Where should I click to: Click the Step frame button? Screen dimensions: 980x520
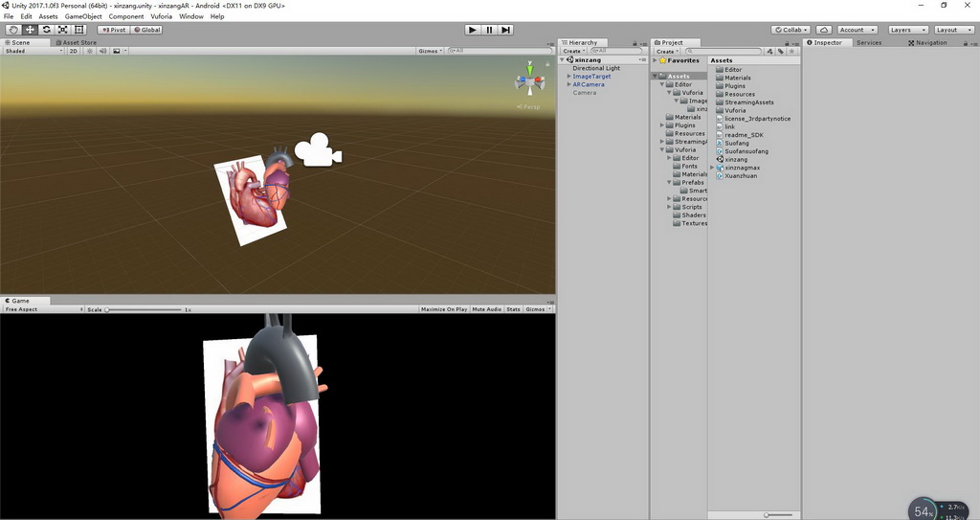pos(505,30)
